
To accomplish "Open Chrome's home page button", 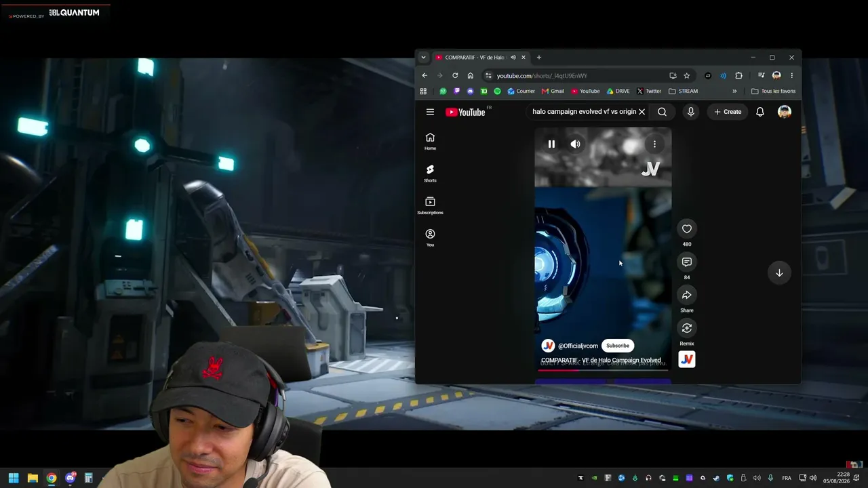I will point(471,76).
